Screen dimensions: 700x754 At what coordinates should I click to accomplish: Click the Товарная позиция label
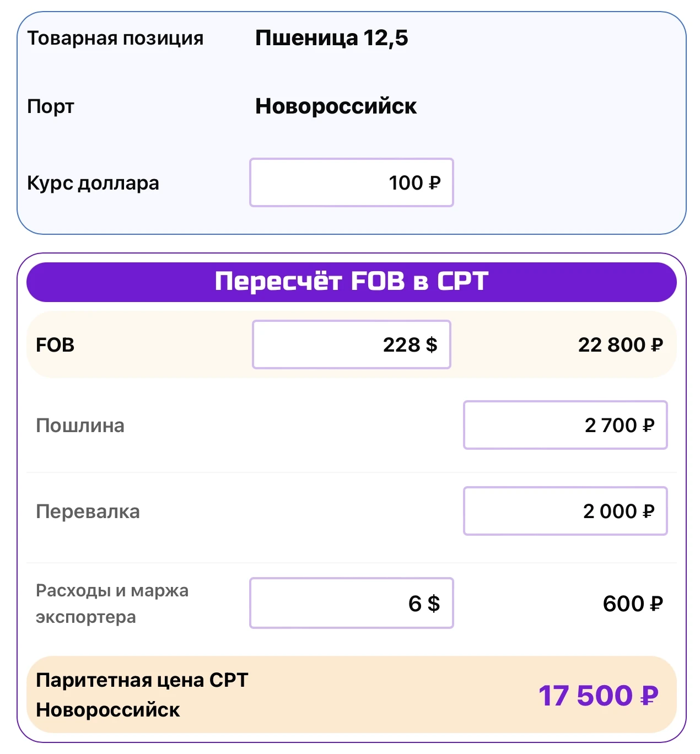[115, 38]
